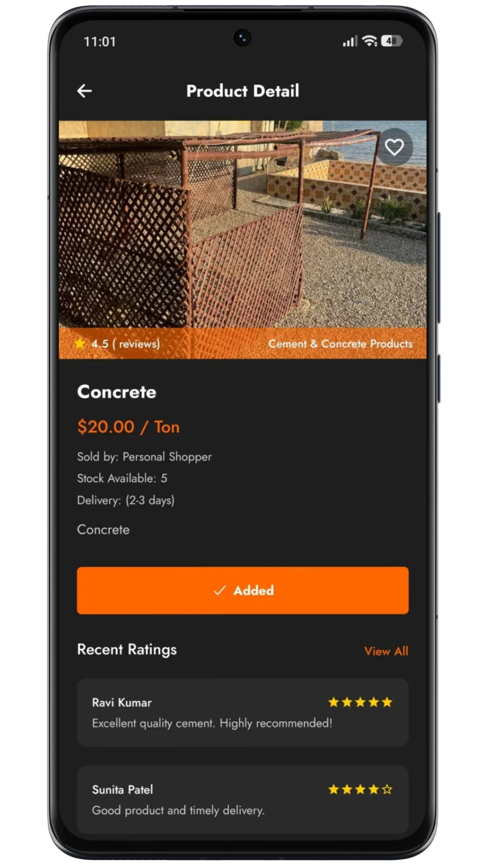This screenshot has height=868, width=488.
Task: Click the yellow rating star icon
Action: click(x=80, y=344)
